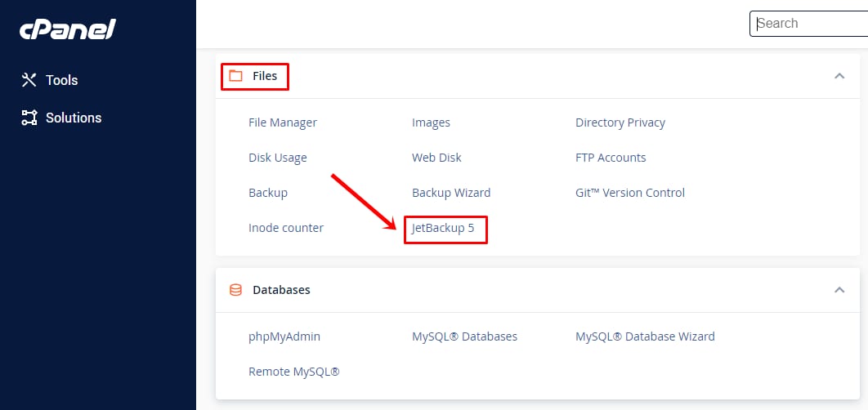Open phpMyAdmin
Image resolution: width=868 pixels, height=410 pixels.
pos(284,336)
